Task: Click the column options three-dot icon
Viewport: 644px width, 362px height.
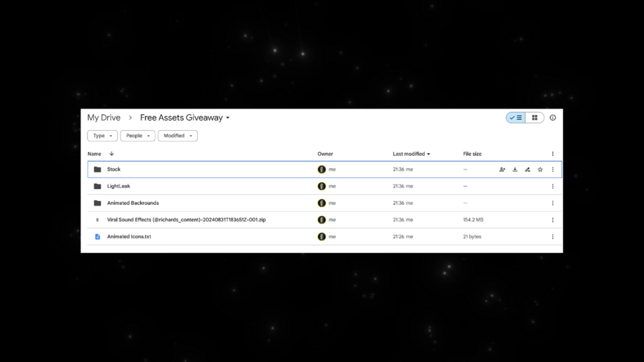Action: tap(553, 154)
